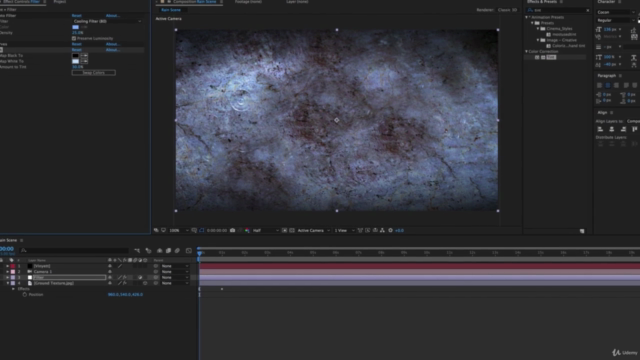Click the timeline search field
The height and width of the screenshot is (360, 640).
tap(73, 251)
